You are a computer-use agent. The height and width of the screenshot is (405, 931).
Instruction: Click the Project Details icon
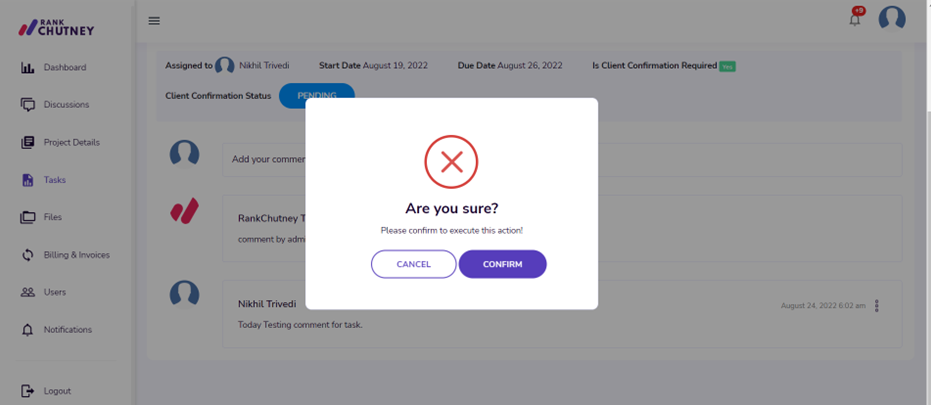tap(27, 143)
